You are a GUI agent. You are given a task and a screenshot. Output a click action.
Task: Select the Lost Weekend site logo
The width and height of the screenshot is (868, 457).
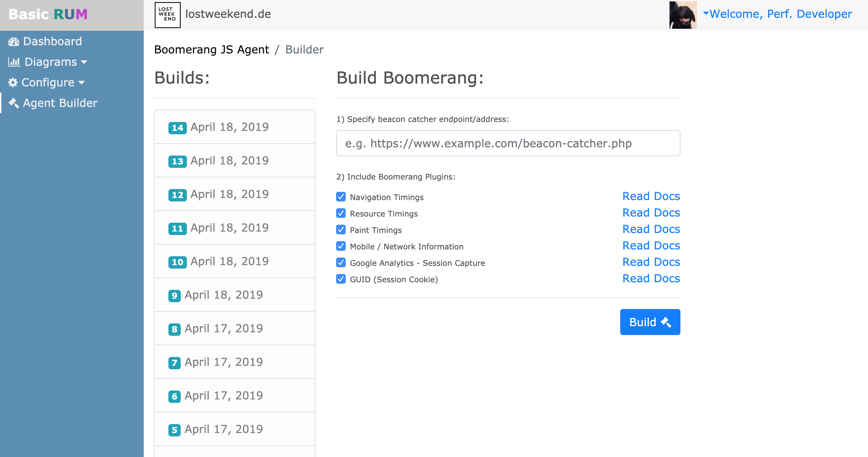tap(167, 15)
